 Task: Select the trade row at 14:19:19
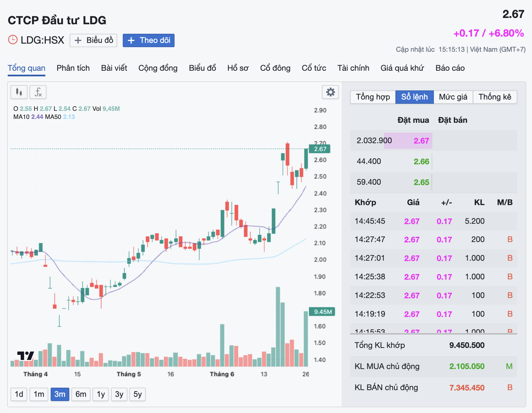(433, 314)
